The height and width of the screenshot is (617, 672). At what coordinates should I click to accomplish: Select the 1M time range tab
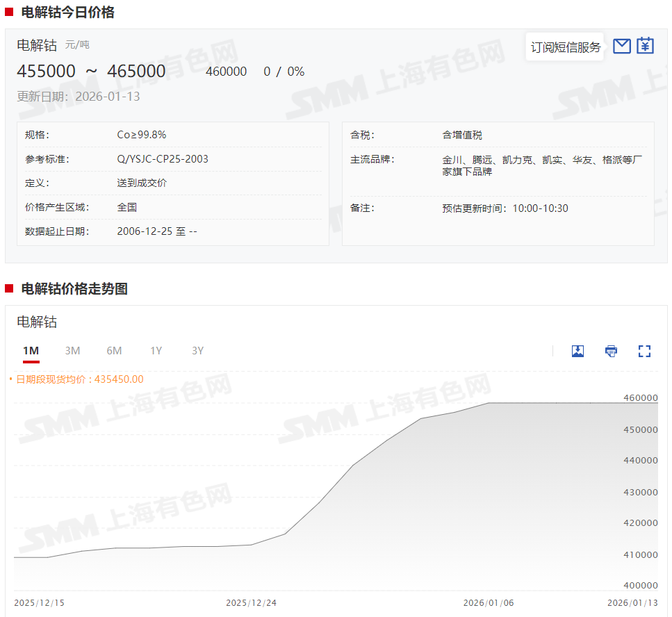[31, 351]
